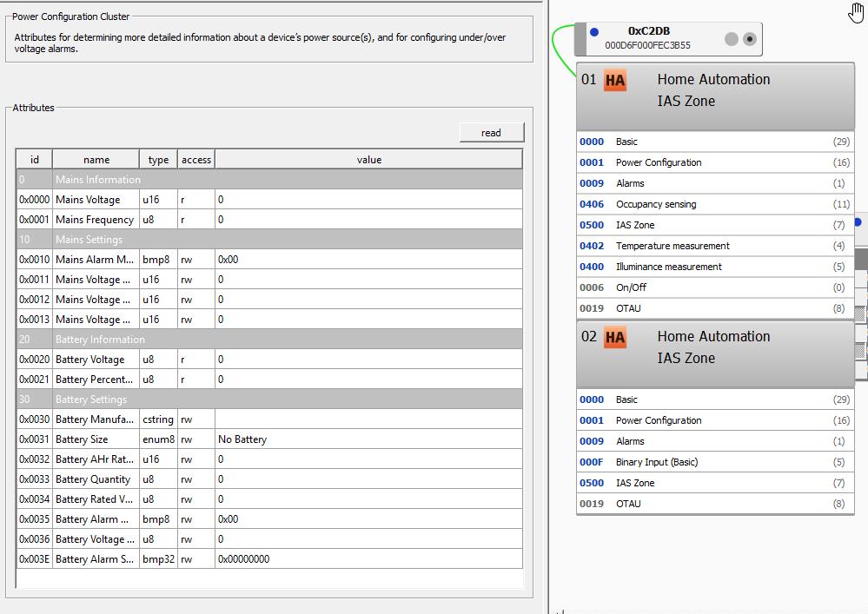Select IAS Zone cluster 0500 under endpoint 02

tap(715, 483)
